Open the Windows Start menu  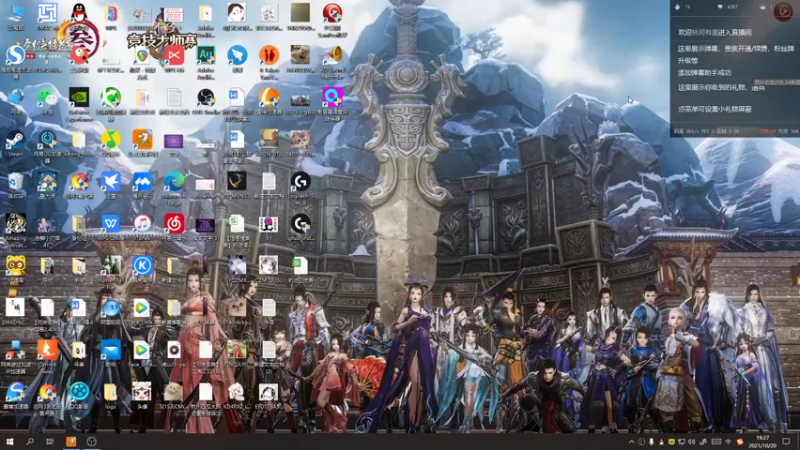(9, 441)
